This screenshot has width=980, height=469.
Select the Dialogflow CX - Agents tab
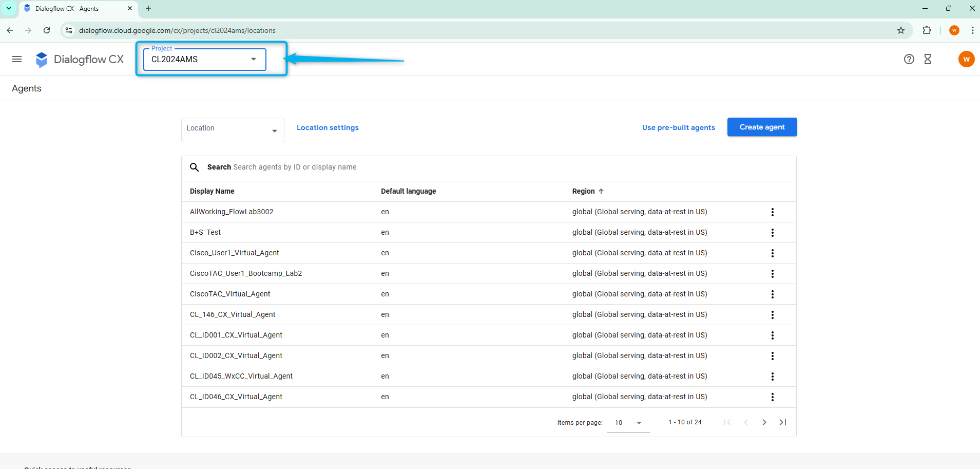[x=79, y=9]
